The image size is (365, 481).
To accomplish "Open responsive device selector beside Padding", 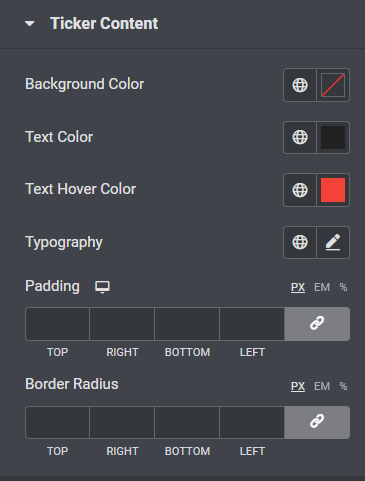I will click(102, 287).
